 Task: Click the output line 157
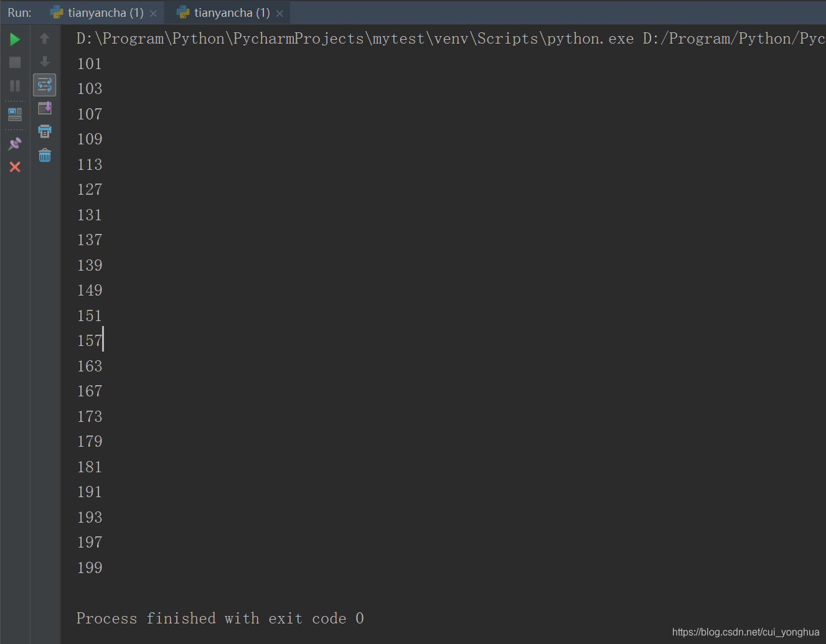click(90, 341)
